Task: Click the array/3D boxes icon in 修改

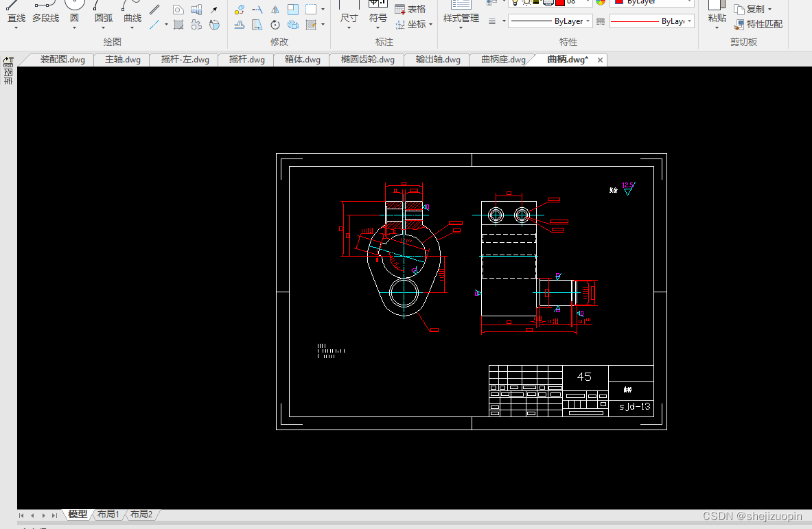Action: coord(293,24)
